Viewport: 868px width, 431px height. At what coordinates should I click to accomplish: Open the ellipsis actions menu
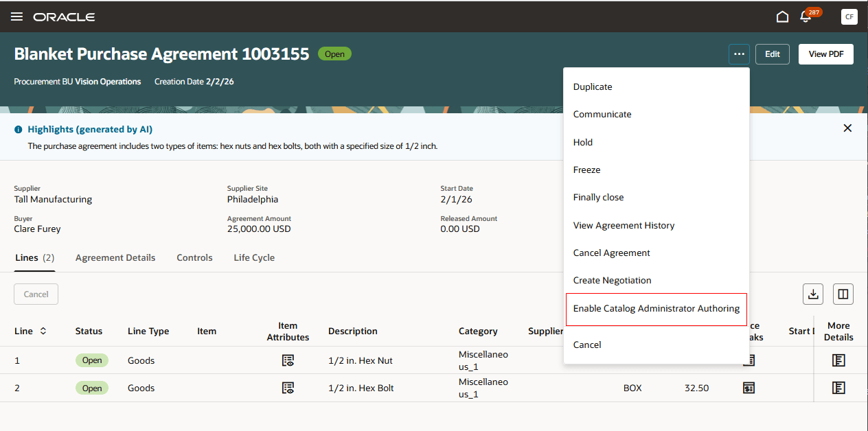[x=739, y=54]
